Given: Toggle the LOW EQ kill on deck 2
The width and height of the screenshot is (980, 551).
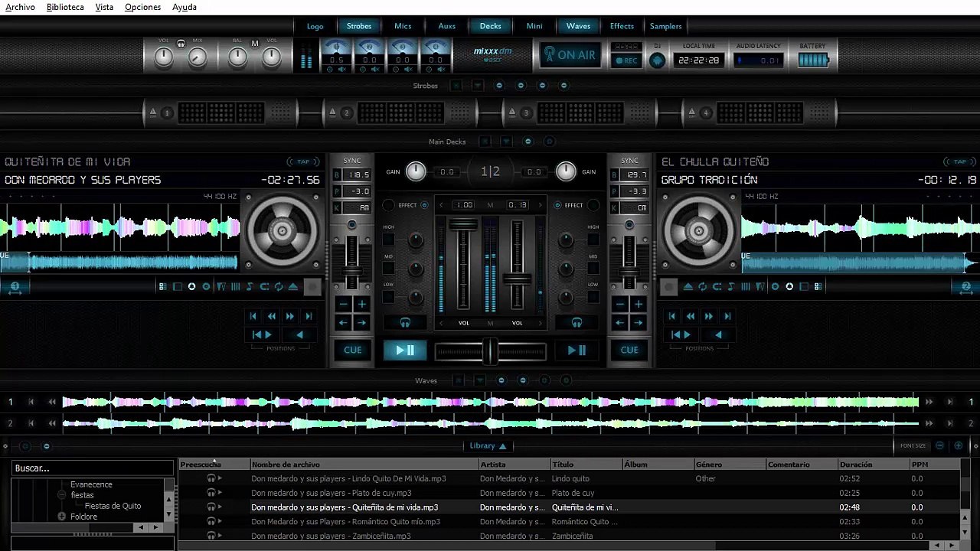Looking at the screenshot, I should [x=593, y=297].
